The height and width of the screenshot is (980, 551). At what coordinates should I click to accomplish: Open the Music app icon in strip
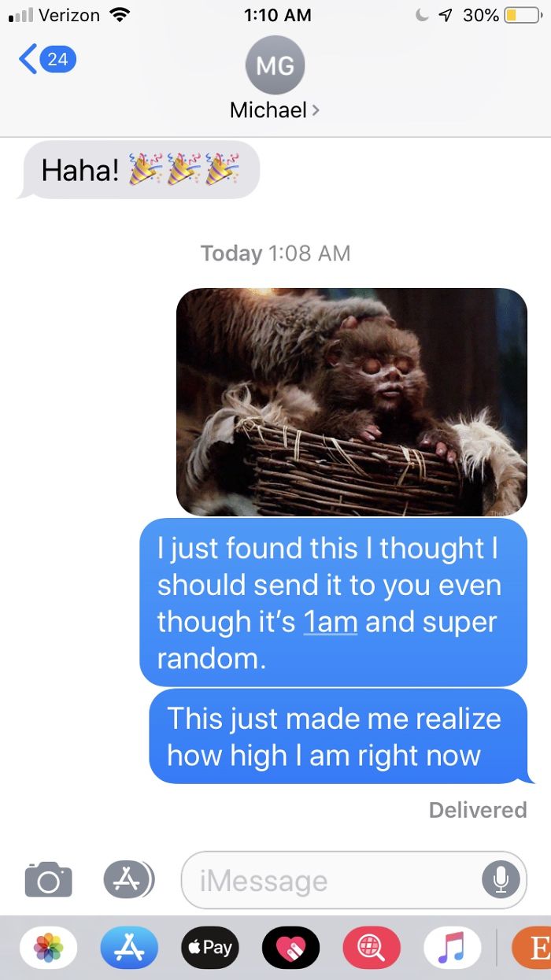452,947
